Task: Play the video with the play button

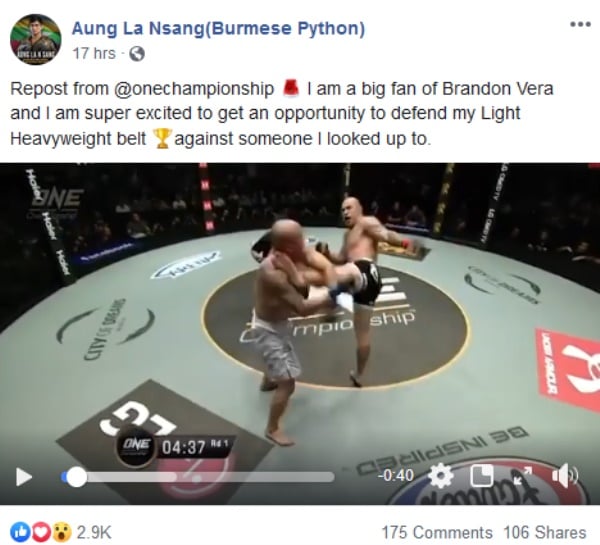Action: [x=24, y=477]
